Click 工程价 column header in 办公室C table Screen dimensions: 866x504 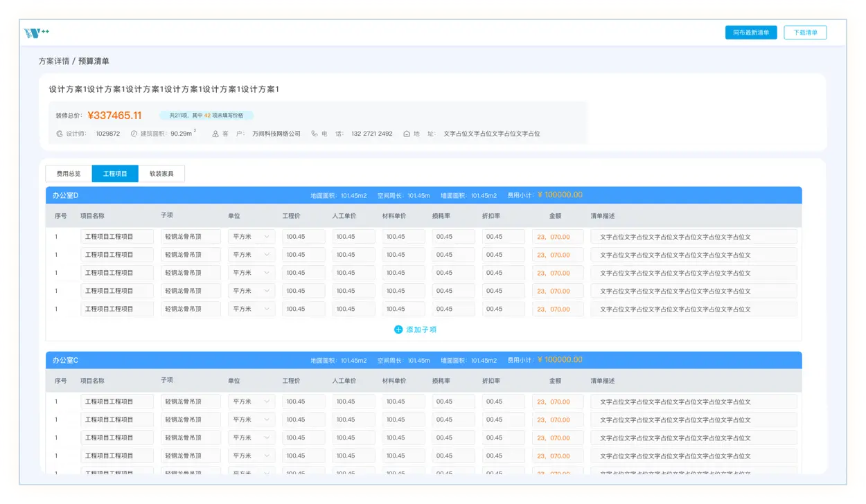coord(292,381)
